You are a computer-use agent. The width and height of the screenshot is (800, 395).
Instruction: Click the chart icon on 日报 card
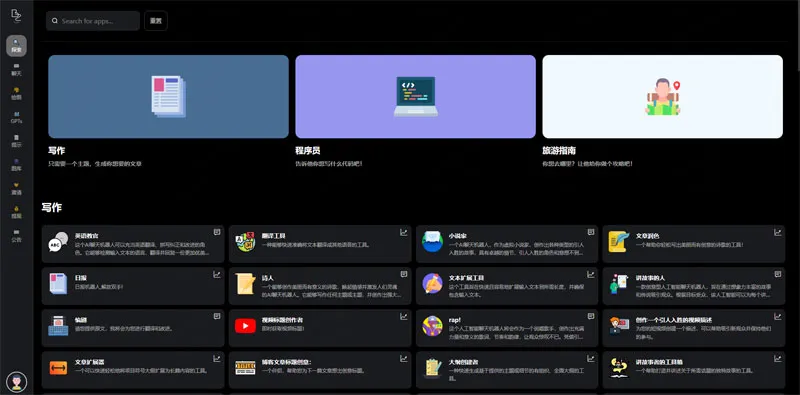pyautogui.click(x=217, y=275)
